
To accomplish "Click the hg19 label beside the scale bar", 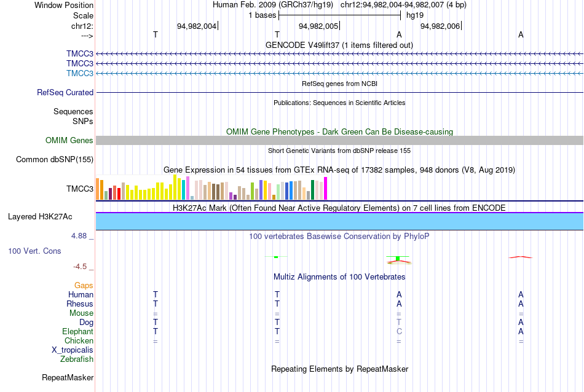I will [x=415, y=15].
